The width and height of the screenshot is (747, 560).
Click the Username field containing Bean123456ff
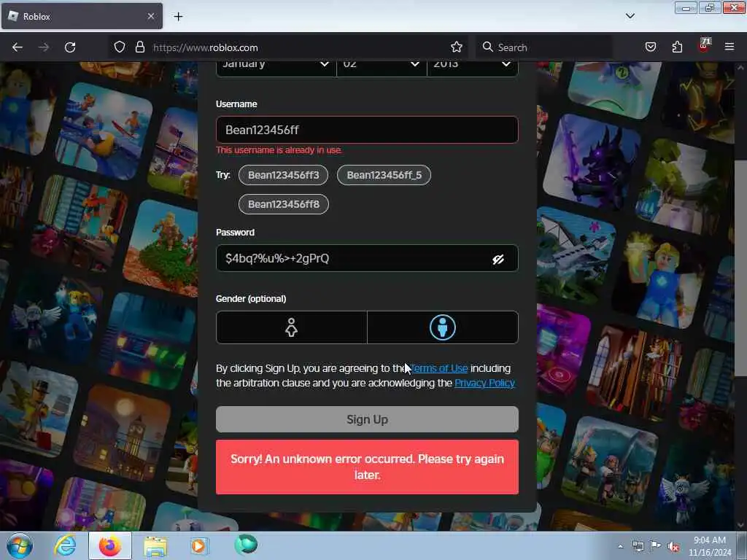coord(367,130)
